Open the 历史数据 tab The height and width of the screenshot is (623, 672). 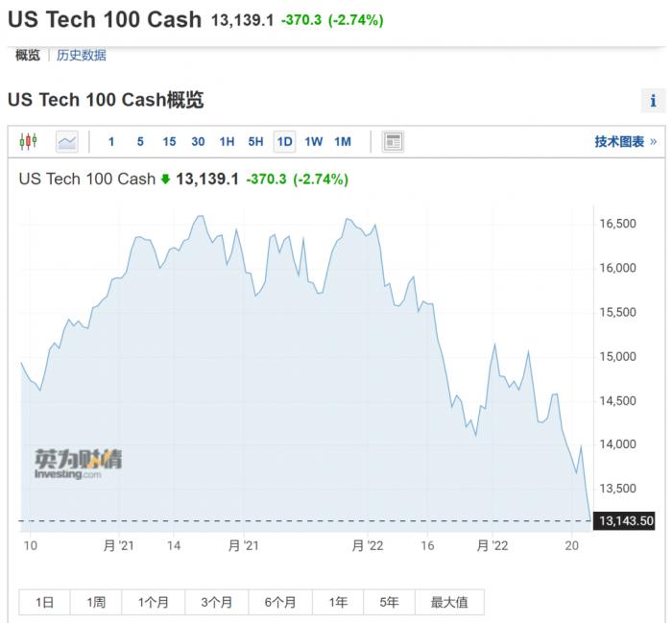pos(82,56)
